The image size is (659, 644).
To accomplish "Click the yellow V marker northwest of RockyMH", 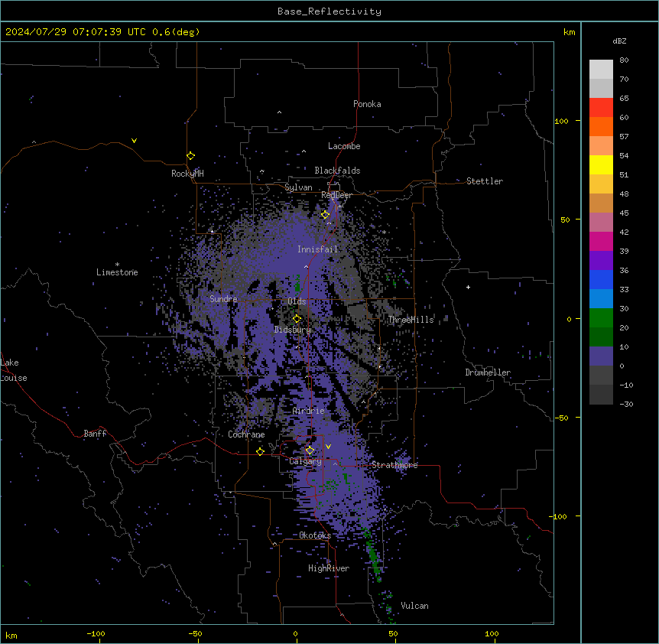I will pos(134,141).
